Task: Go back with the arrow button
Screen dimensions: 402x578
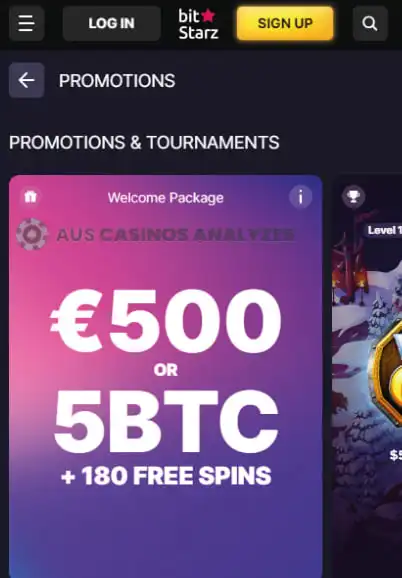Action: coord(27,80)
